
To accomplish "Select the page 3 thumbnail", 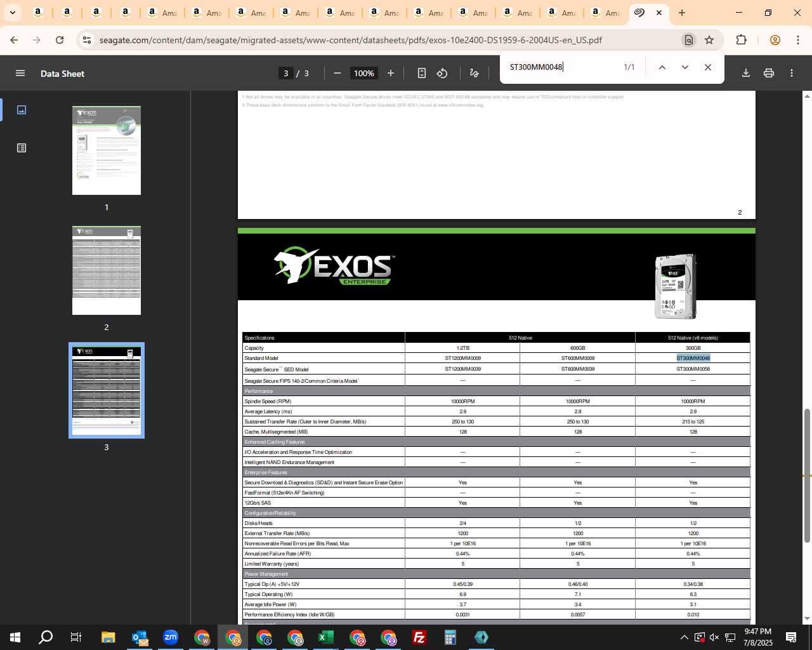I will 107,390.
